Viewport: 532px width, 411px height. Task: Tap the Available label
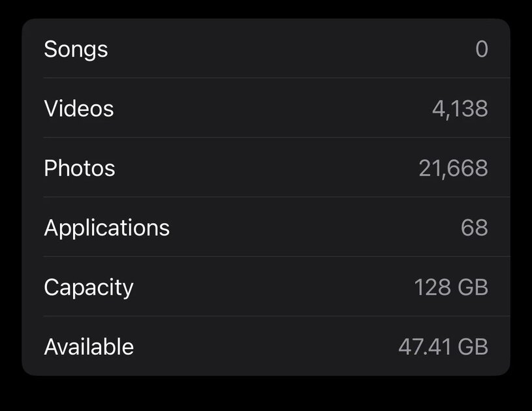click(x=89, y=346)
